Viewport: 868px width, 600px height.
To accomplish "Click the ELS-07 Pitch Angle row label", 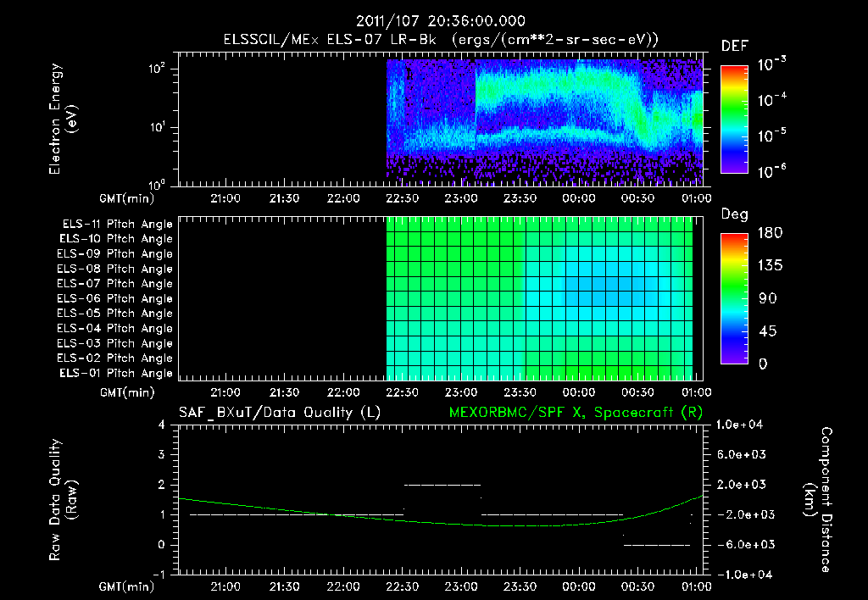I will click(x=114, y=283).
